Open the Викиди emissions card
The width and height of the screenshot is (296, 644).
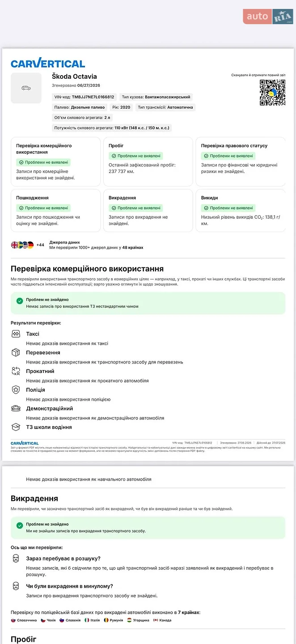[241, 211]
